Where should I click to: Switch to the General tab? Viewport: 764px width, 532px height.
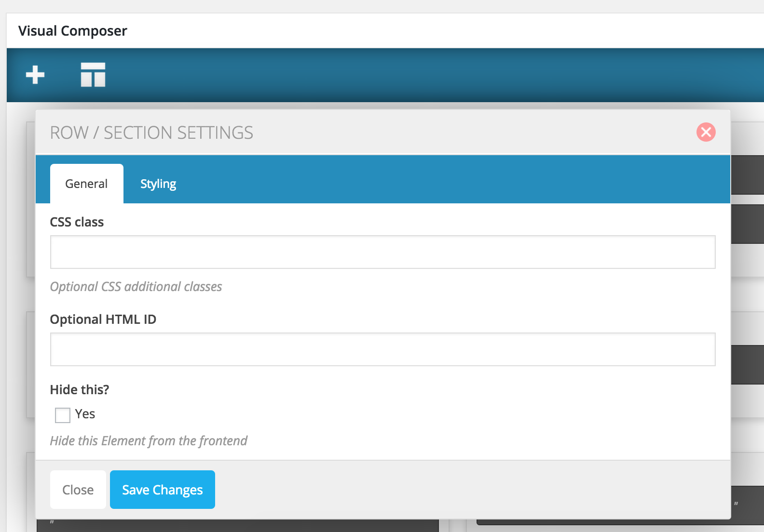tap(87, 184)
